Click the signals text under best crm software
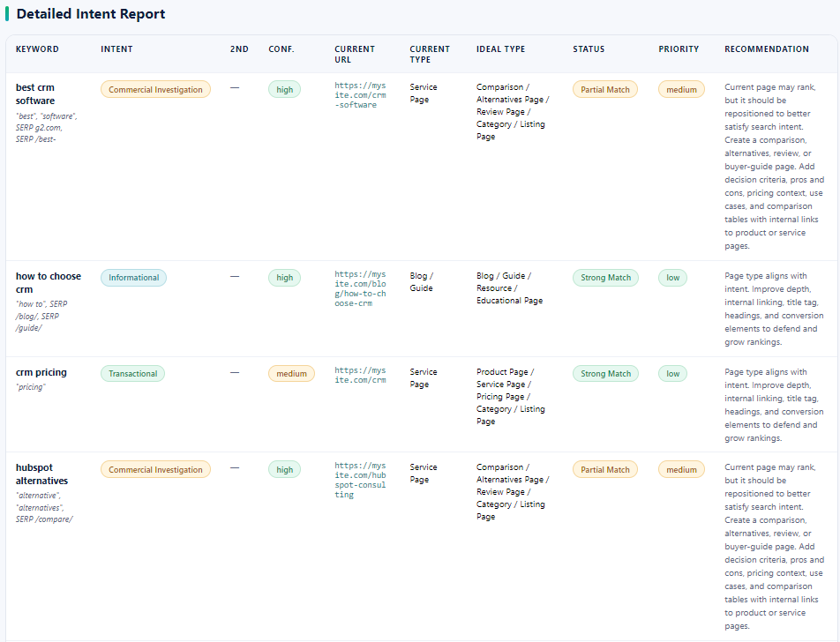The height and width of the screenshot is (642, 840). tap(47, 128)
